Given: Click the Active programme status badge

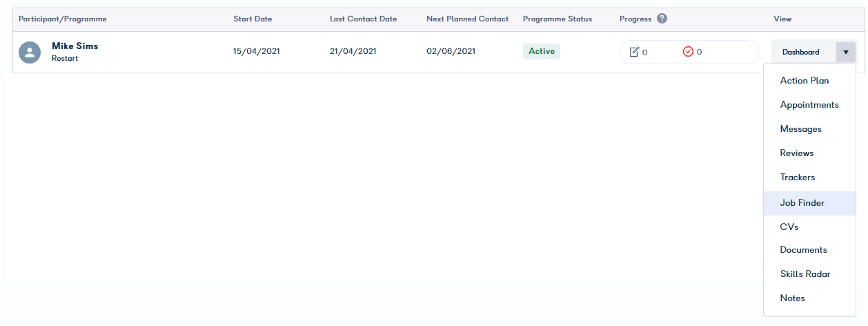Looking at the screenshot, I should point(542,51).
